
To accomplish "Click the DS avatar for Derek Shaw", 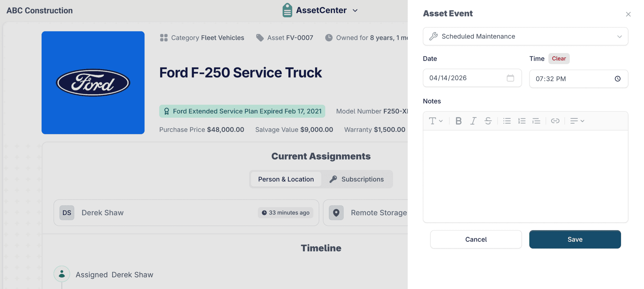I will [x=67, y=213].
